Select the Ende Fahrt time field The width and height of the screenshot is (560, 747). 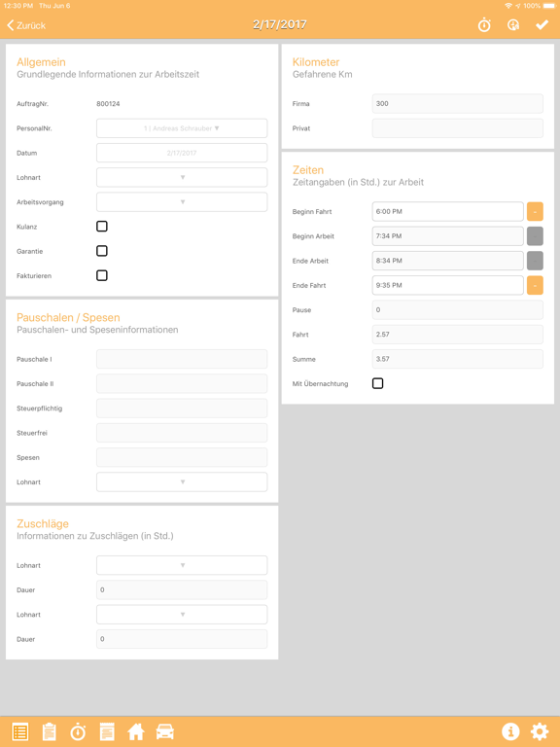(x=447, y=285)
